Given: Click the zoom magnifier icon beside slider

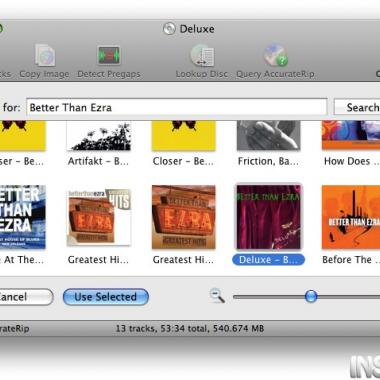Looking at the screenshot, I should point(217,296).
